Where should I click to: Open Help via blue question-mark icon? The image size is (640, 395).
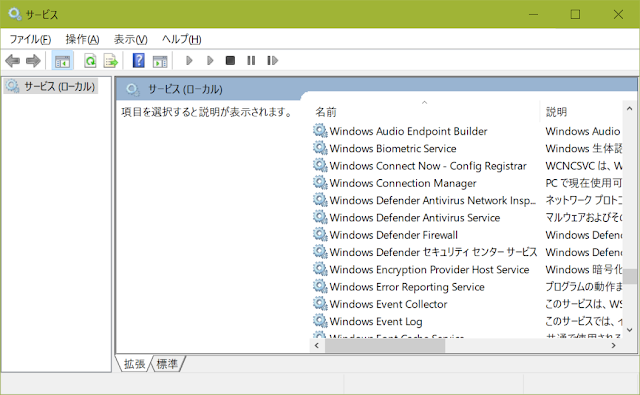click(x=138, y=61)
